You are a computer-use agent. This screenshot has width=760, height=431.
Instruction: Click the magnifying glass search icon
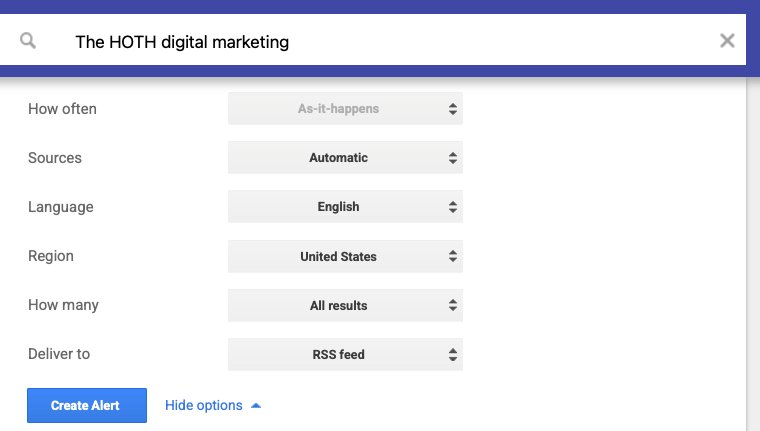click(x=28, y=41)
